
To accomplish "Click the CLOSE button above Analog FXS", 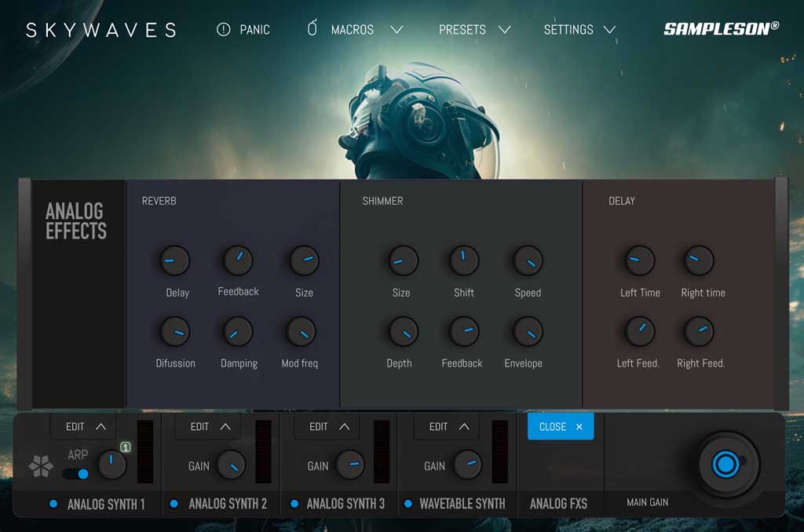I will click(x=559, y=426).
